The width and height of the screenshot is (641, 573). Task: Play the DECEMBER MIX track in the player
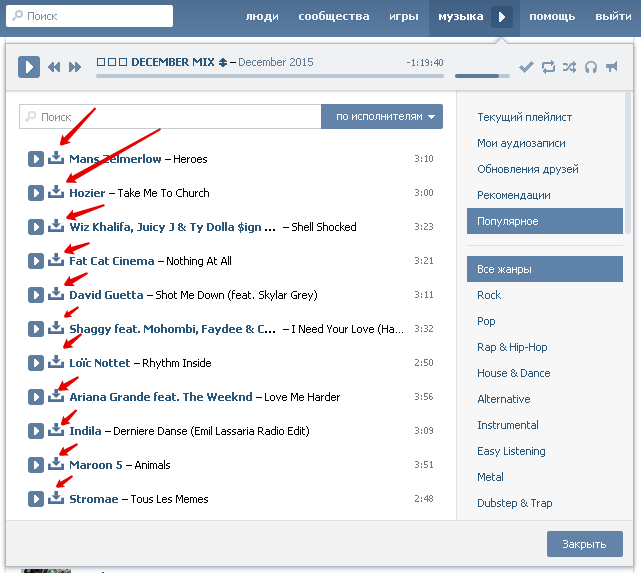coord(29,67)
